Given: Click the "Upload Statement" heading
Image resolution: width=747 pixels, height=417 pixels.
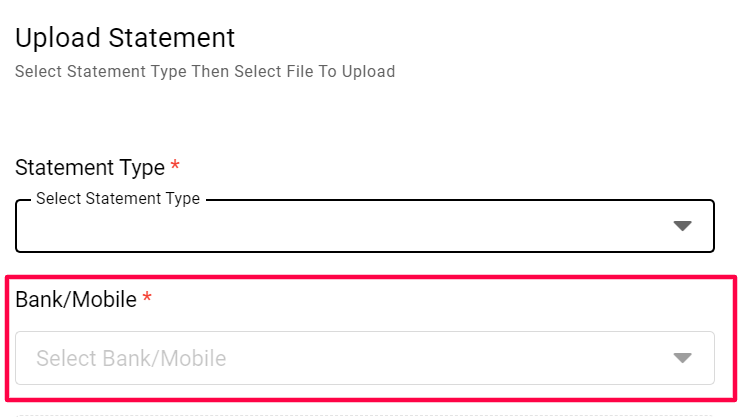Looking at the screenshot, I should point(125,38).
